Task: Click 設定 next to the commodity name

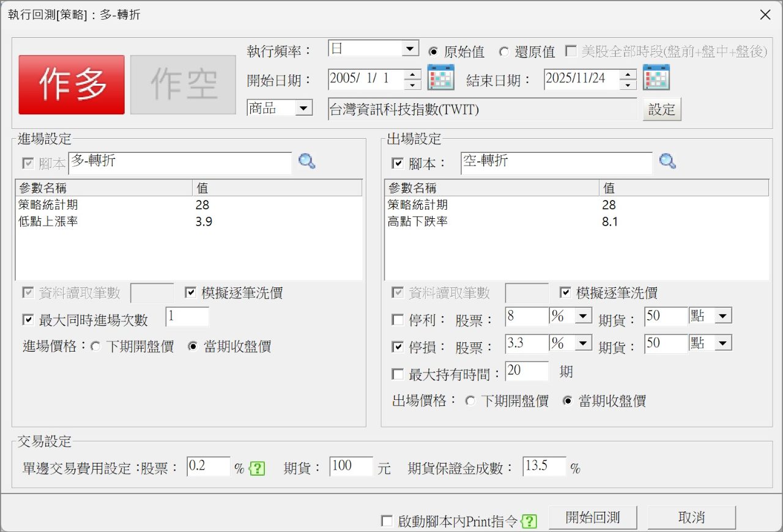Action: point(662,109)
